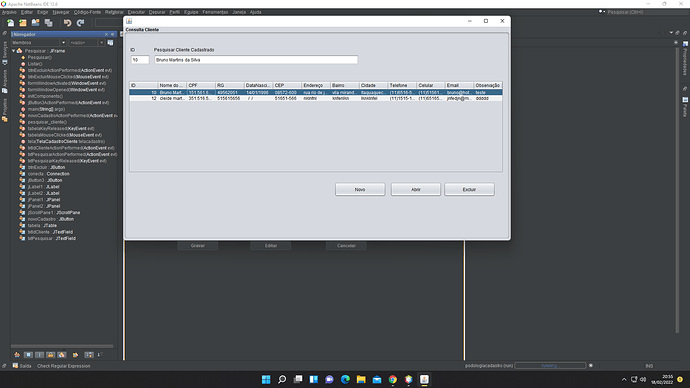Screen dimensions: 690x388
Task: Open the Arquivo menu
Action: click(x=9, y=12)
